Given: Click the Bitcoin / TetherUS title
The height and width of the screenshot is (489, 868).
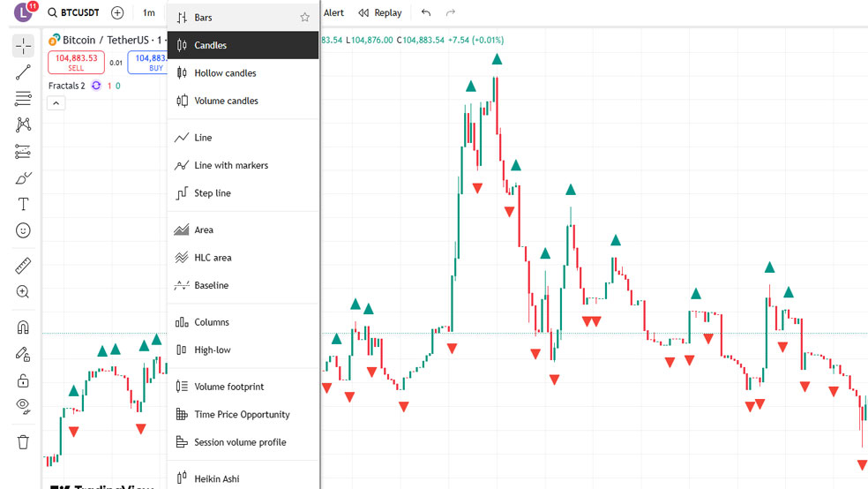Looking at the screenshot, I should (x=106, y=40).
